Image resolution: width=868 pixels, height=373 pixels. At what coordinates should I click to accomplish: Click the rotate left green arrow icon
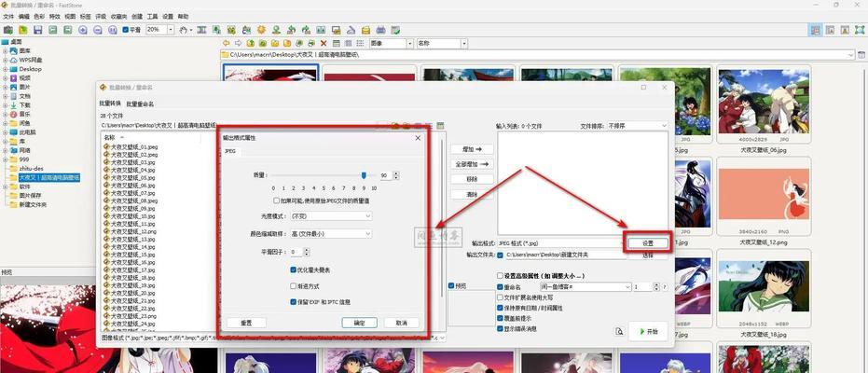tap(291, 30)
